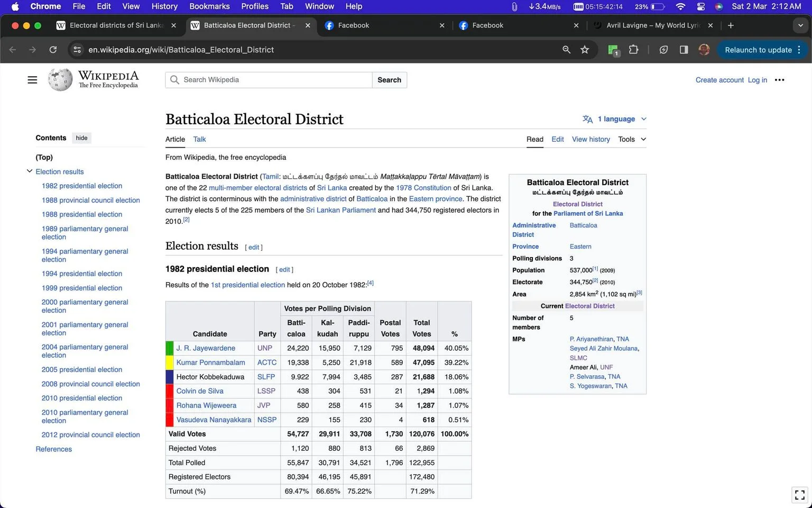This screenshot has height=508, width=812.
Task: Click the Relaunch to update button
Action: coord(758,50)
